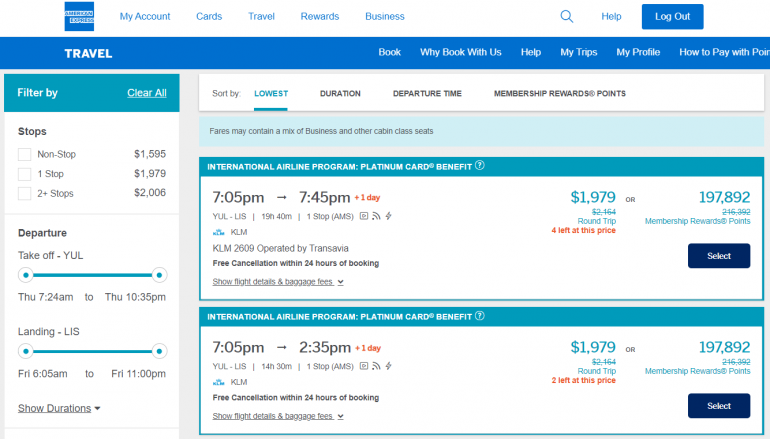Click the Wi-Fi icon on the 7:45pm flight
The image size is (770, 439).
click(x=375, y=215)
